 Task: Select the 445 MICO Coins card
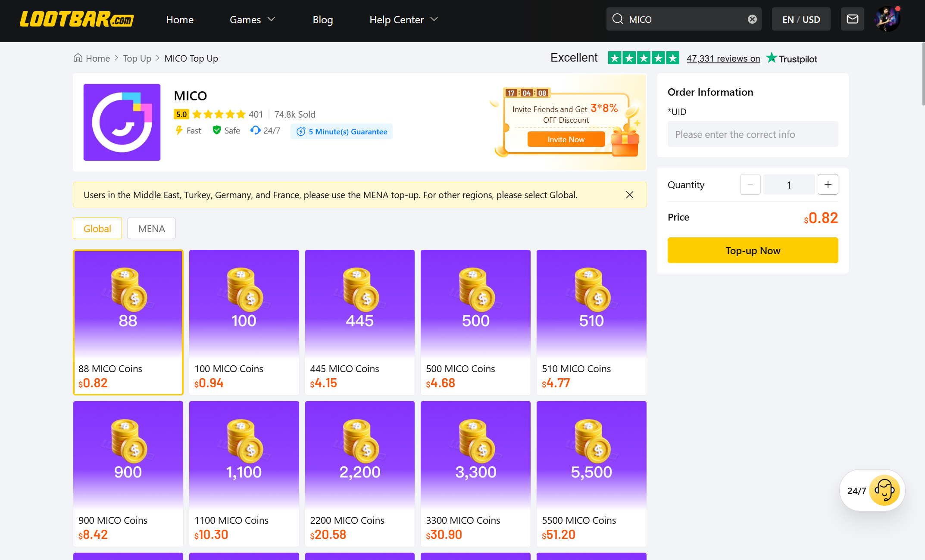(x=360, y=322)
